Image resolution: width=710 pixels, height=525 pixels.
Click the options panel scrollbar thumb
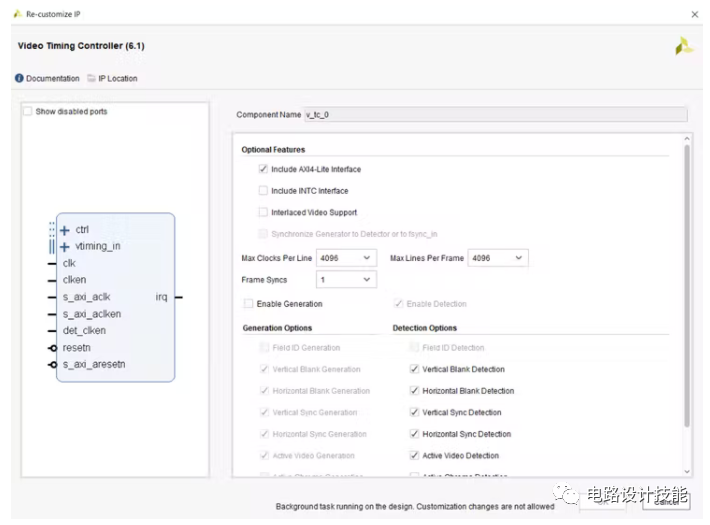pyautogui.click(x=687, y=285)
